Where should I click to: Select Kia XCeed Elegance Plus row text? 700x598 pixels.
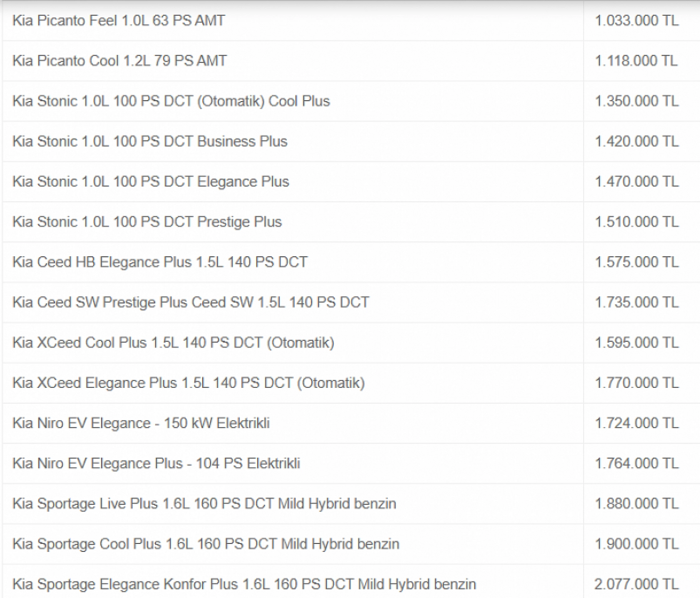189,383
